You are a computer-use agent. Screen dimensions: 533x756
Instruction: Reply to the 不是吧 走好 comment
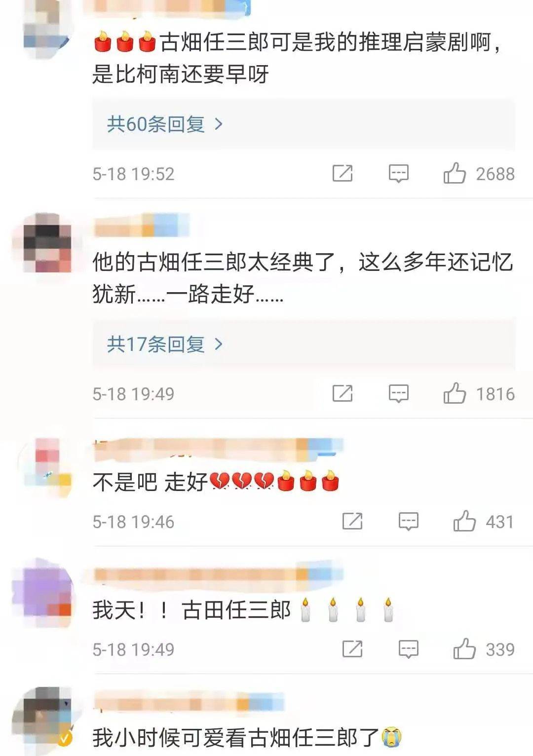[408, 522]
